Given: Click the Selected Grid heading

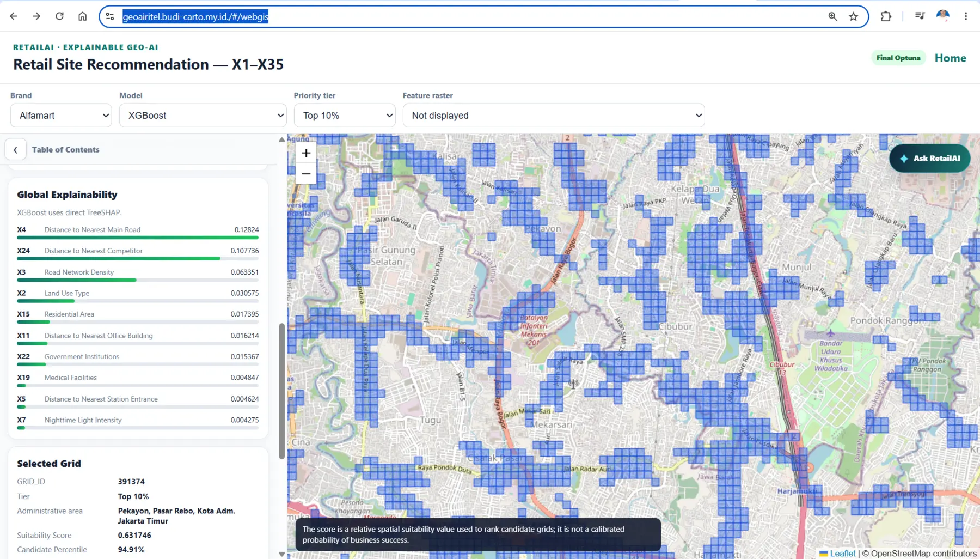Looking at the screenshot, I should [49, 464].
